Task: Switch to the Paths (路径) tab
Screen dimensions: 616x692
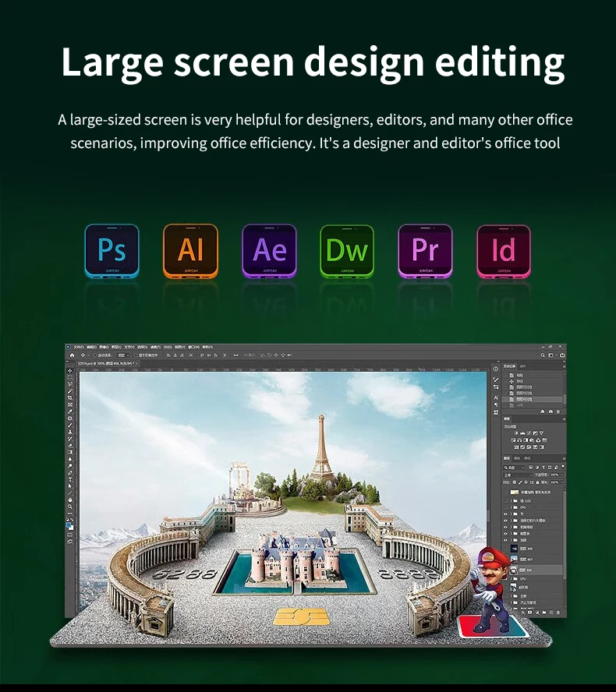Action: pyautogui.click(x=527, y=458)
